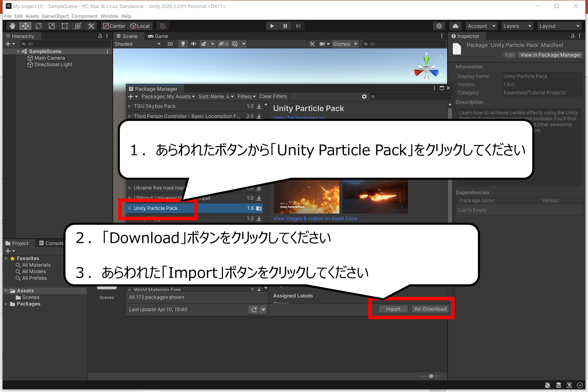Toggle hidden objects visibility counter

223,44
